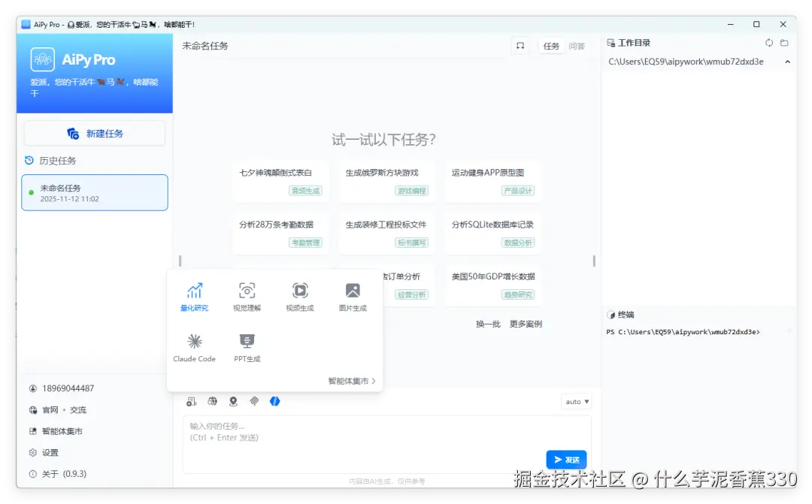Click the fullscreen icon beside 任务 tab

[x=520, y=46]
